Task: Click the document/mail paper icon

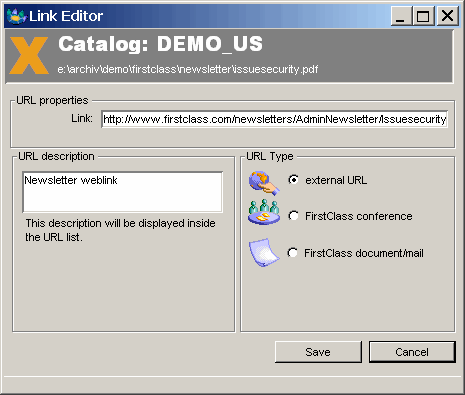Action: pos(264,253)
